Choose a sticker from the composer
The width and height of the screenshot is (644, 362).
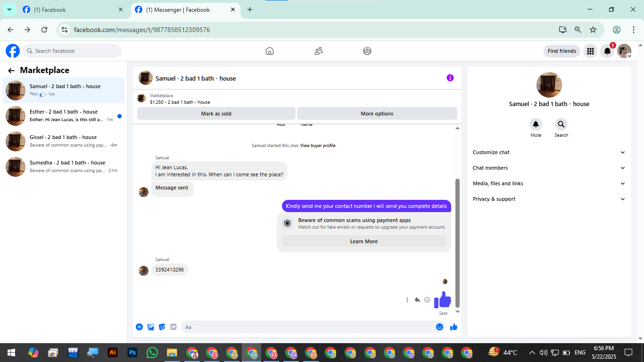pyautogui.click(x=162, y=327)
